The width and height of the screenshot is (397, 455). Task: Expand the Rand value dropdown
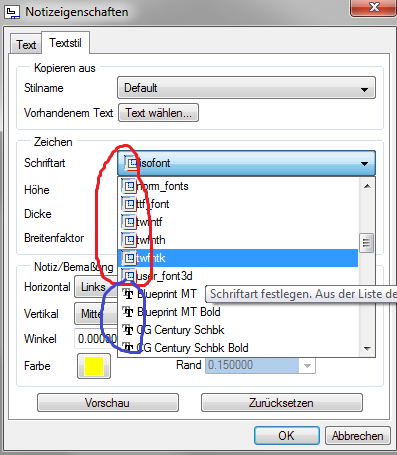[x=307, y=365]
